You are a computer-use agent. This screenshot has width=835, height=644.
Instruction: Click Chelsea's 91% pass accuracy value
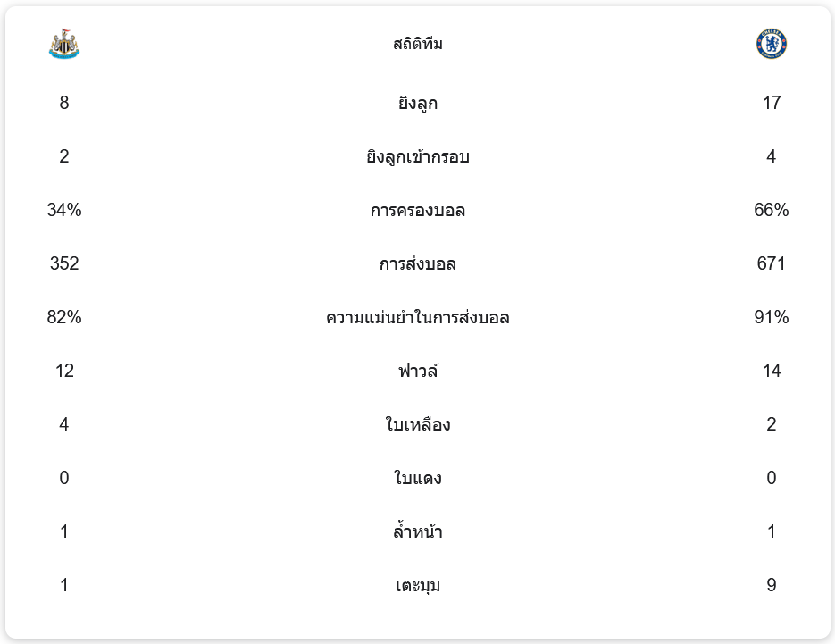click(771, 317)
